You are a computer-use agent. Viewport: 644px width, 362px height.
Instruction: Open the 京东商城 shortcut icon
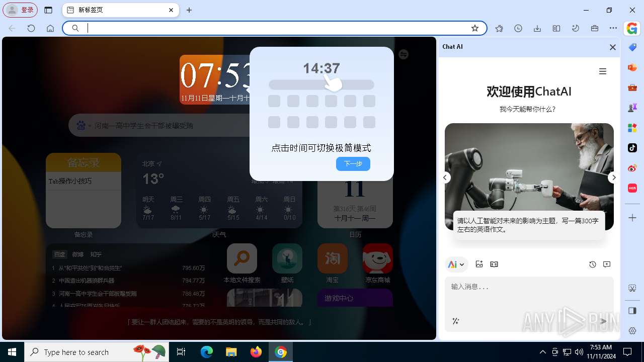378,259
